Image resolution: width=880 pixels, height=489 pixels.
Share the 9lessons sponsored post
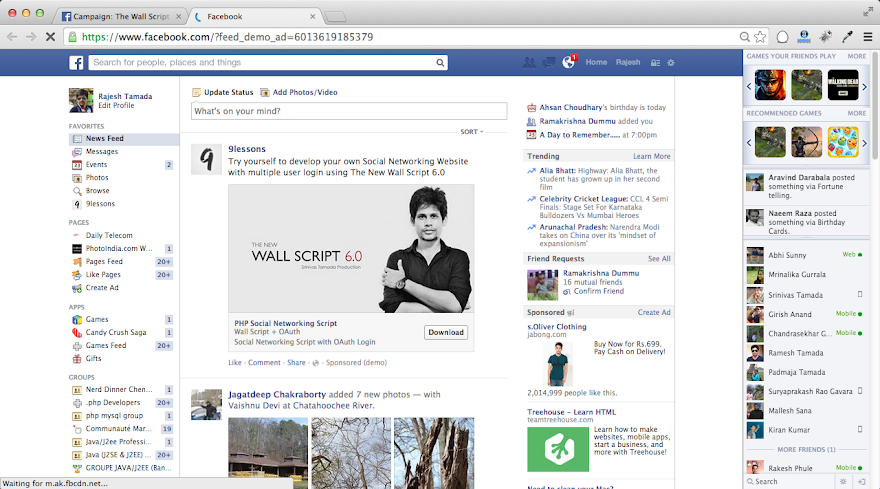tap(296, 363)
